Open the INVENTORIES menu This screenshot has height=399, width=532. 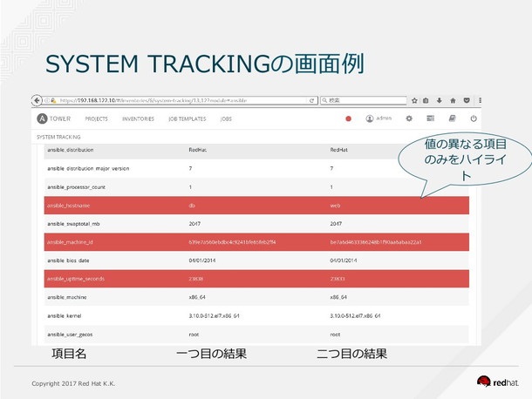click(x=138, y=119)
